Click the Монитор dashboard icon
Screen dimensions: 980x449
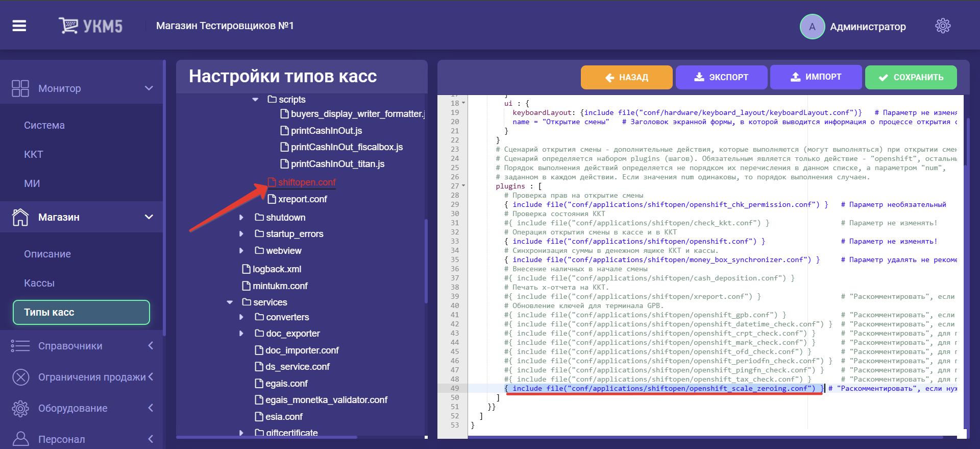20,88
